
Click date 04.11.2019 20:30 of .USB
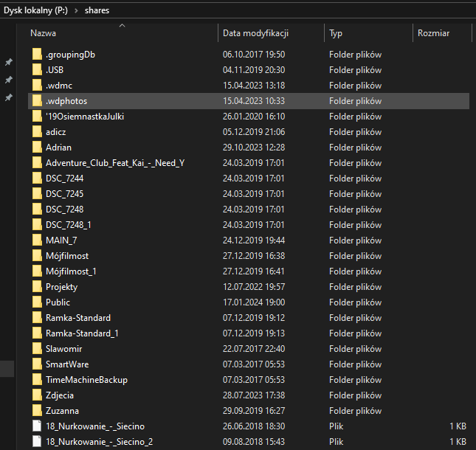pos(254,70)
